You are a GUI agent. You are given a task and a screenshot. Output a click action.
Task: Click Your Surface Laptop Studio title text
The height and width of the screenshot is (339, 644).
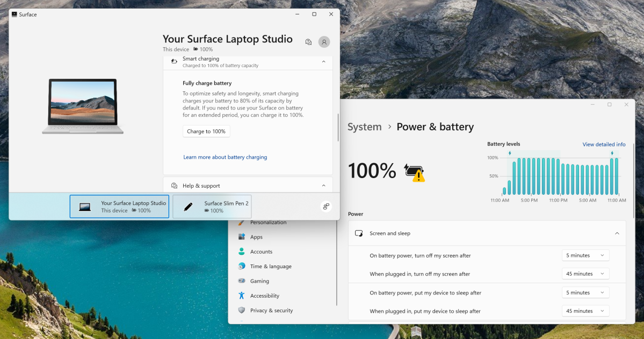coord(228,39)
